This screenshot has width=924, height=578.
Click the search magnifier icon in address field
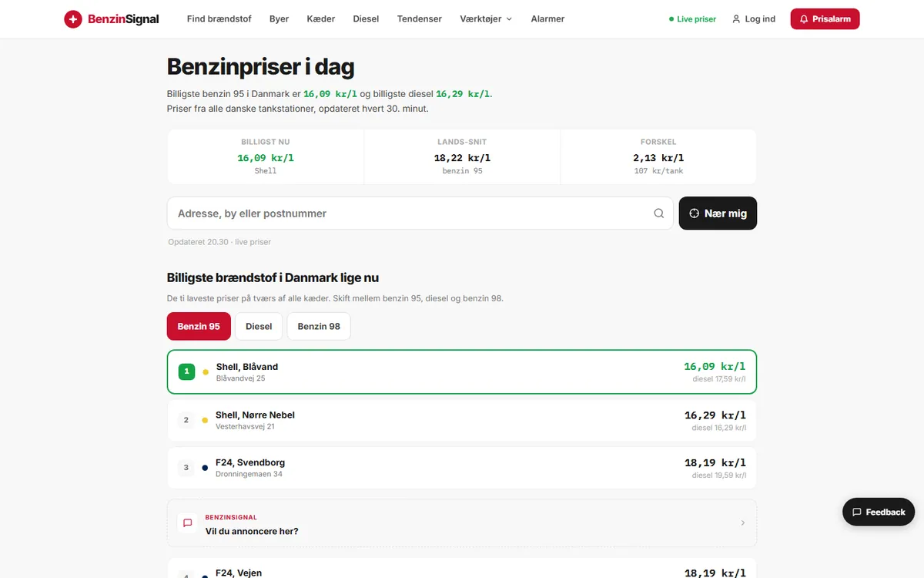658,213
